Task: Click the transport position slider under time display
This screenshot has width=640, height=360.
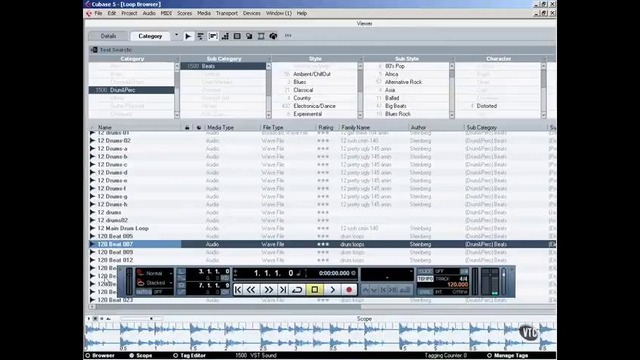Action: pos(296,280)
